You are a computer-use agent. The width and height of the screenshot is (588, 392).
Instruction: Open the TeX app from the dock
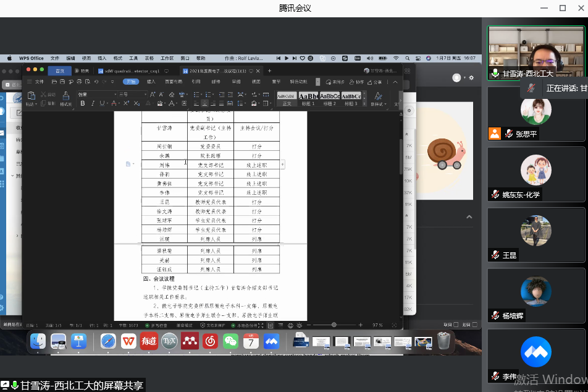[169, 341]
